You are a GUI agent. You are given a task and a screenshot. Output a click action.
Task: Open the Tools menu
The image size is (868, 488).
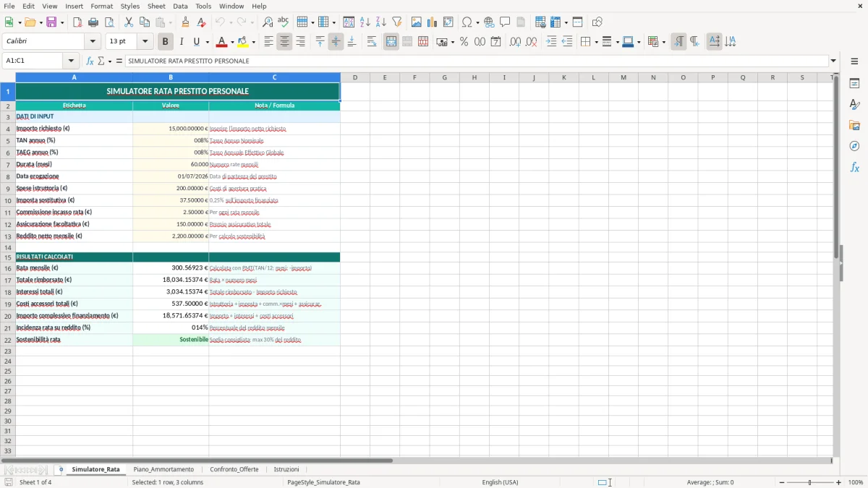coord(203,6)
